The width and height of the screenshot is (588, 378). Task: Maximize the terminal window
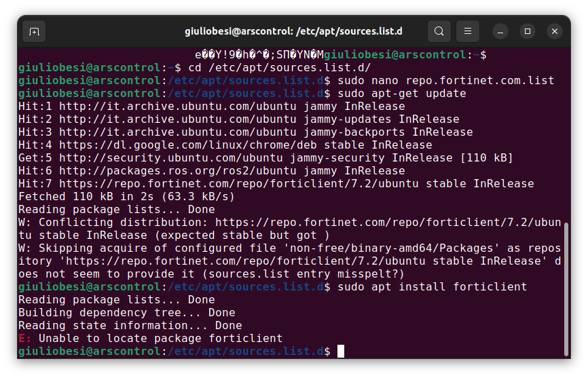click(x=528, y=31)
